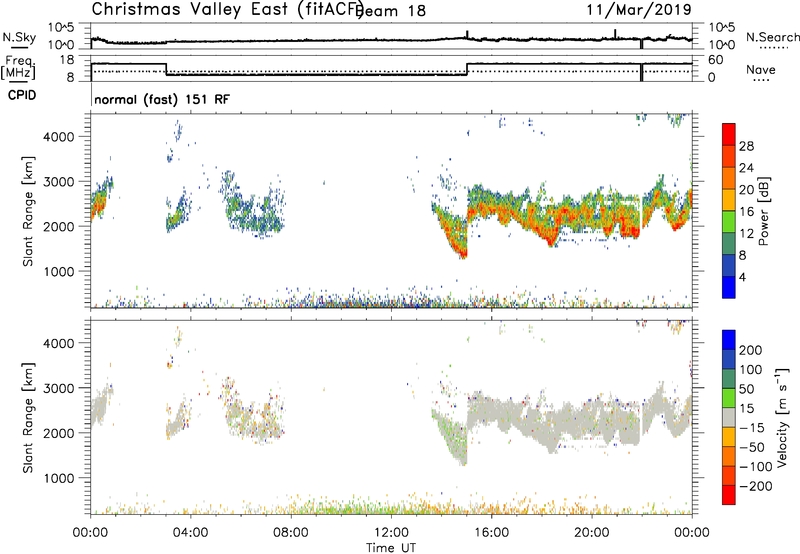Select the 20:00 time tick label

click(591, 533)
